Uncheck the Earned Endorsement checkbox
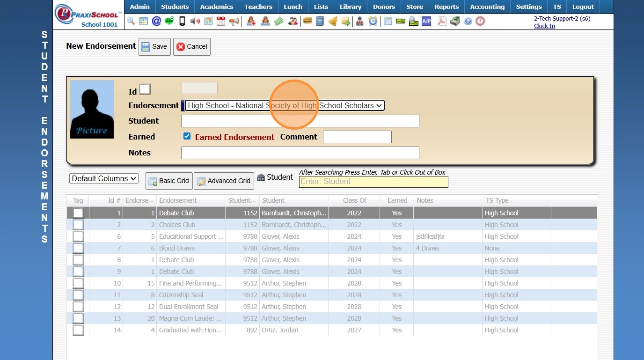 point(187,136)
